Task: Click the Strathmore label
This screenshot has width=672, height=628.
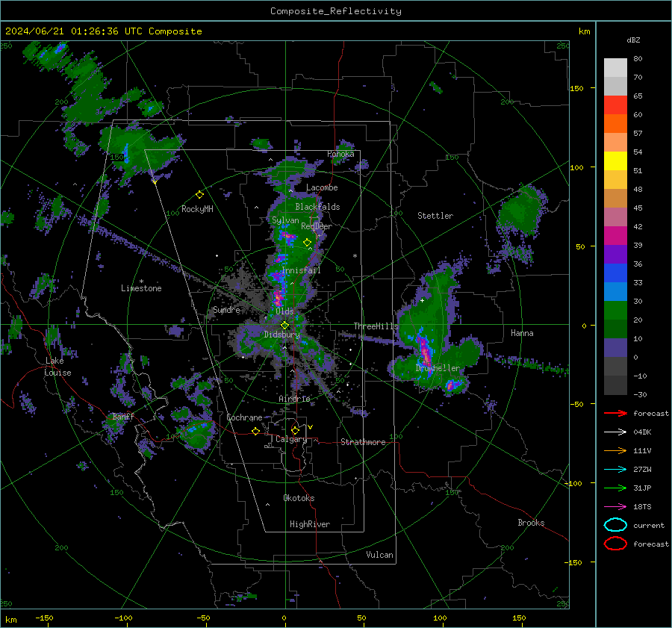Action: click(x=363, y=442)
